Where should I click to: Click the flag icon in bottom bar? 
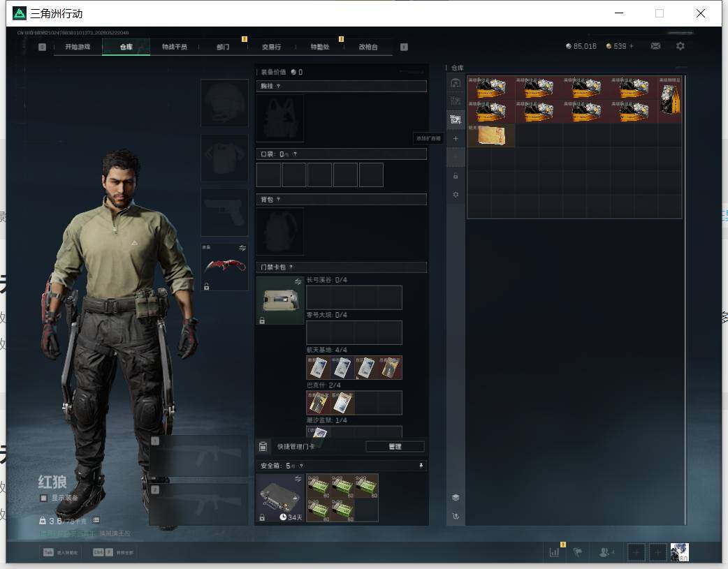pos(578,552)
